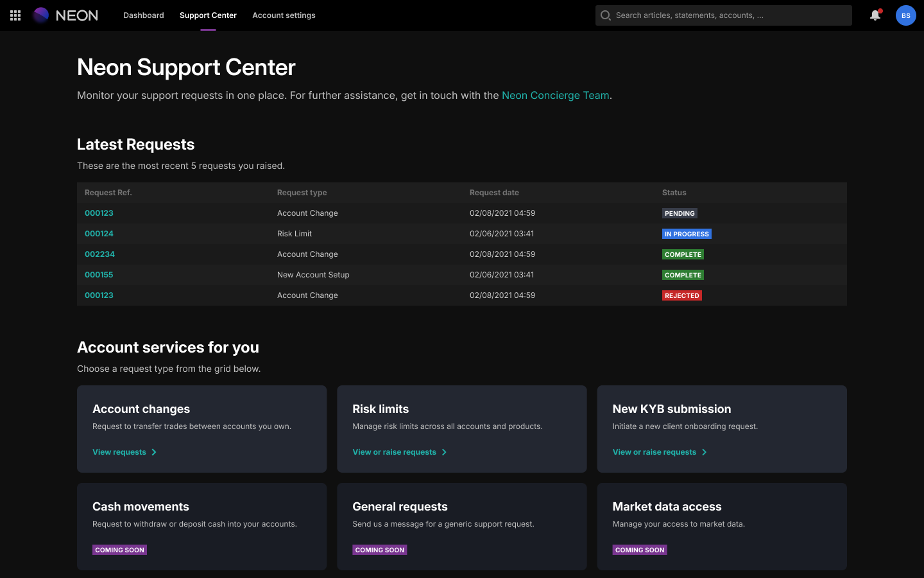Click the General requests card
This screenshot has height=578, width=924.
click(462, 527)
